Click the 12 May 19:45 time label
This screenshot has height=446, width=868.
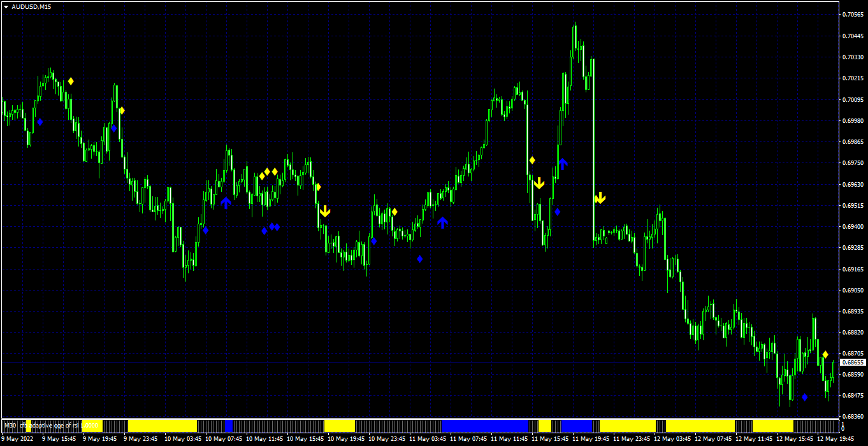(835, 438)
